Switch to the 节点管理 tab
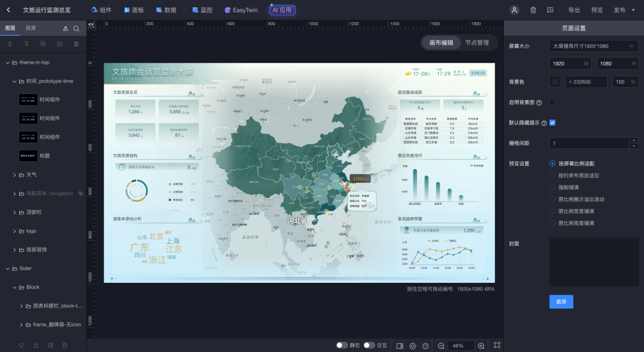Screen dimensions: 644x352 click(x=477, y=42)
